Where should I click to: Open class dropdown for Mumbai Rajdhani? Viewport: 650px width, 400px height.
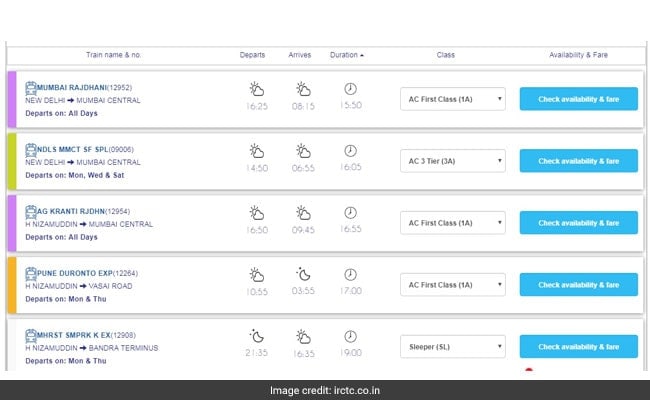click(453, 99)
